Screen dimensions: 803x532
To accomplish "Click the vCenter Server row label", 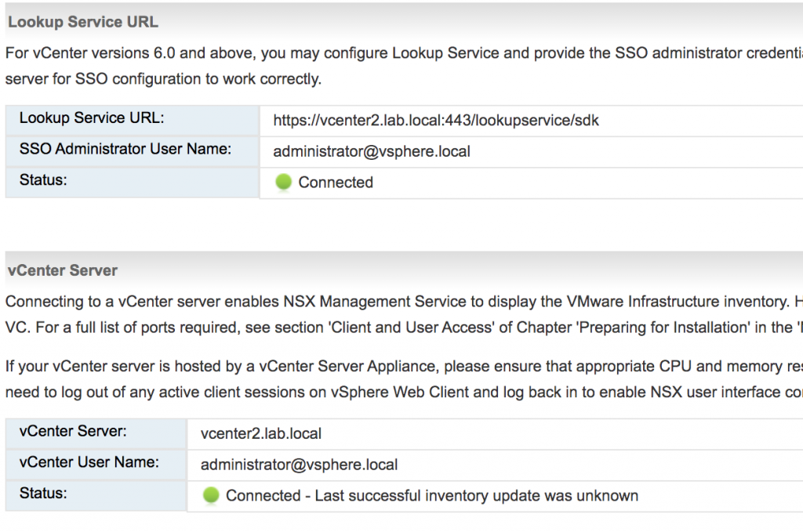I will coord(73,431).
